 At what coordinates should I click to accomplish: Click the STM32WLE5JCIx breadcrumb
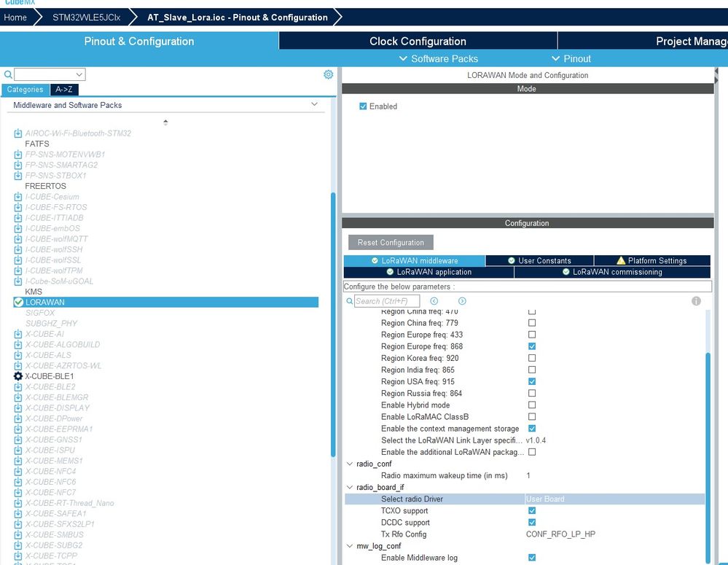click(x=87, y=17)
